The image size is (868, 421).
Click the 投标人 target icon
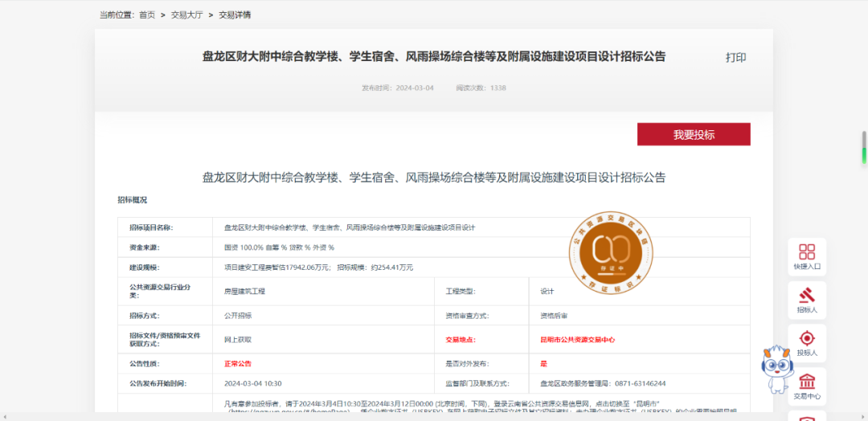point(807,343)
